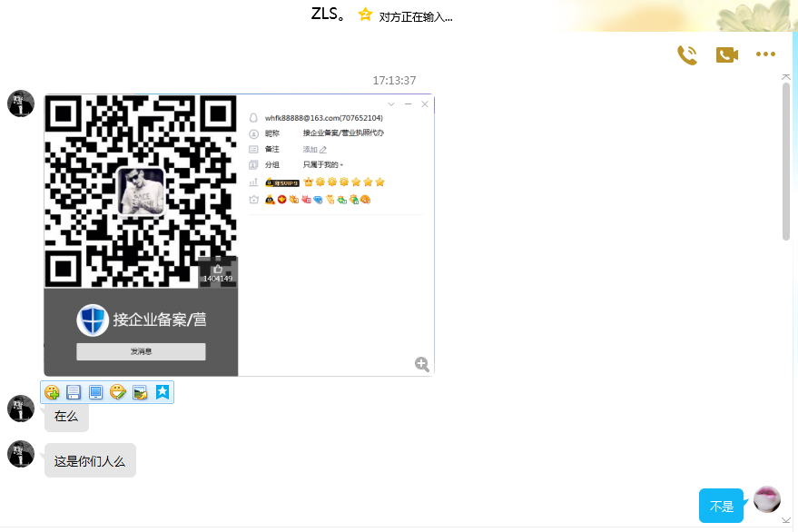Open sender avatar next to 这是你们人么 message
Viewport: 798px width, 532px height.
tap(21, 454)
